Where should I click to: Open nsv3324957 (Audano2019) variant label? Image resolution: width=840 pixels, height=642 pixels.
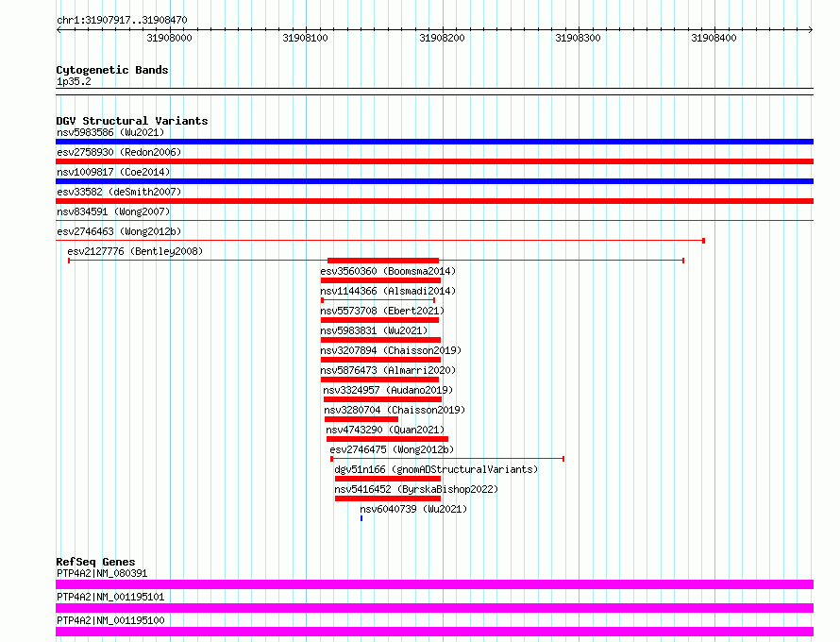[x=388, y=390]
